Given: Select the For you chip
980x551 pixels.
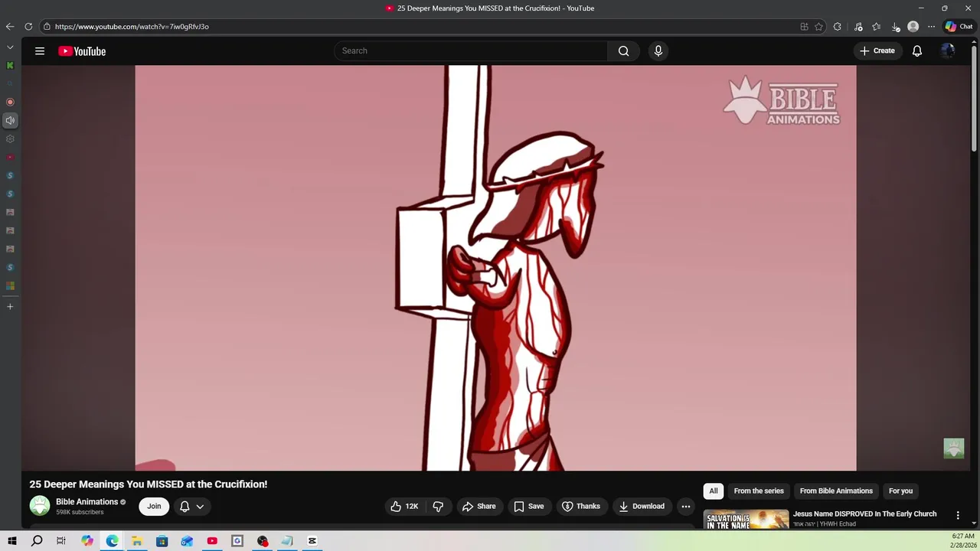Looking at the screenshot, I should pos(900,491).
